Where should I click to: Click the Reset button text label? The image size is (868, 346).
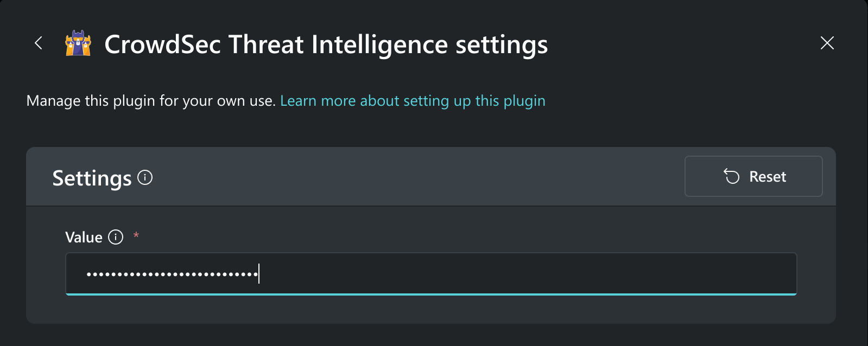[x=767, y=176]
